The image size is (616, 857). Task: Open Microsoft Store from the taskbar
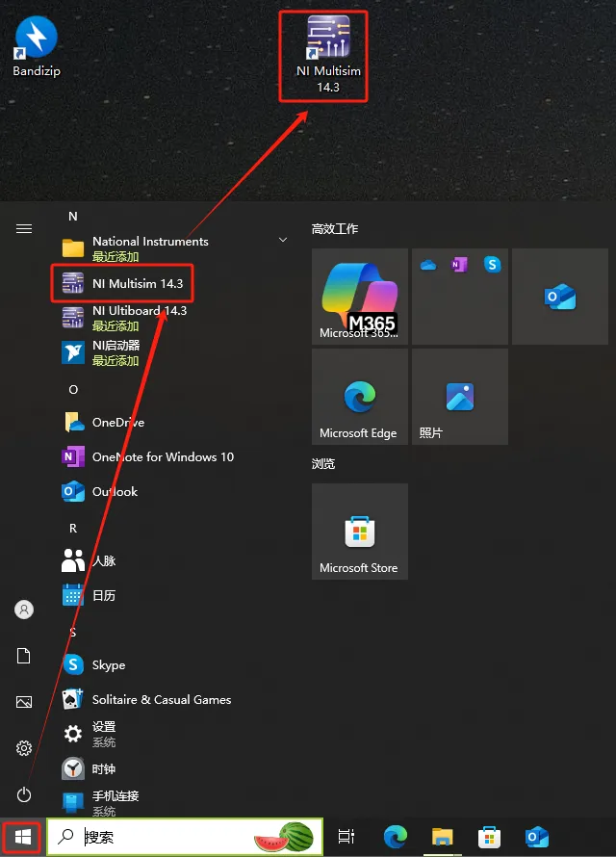[x=489, y=837]
